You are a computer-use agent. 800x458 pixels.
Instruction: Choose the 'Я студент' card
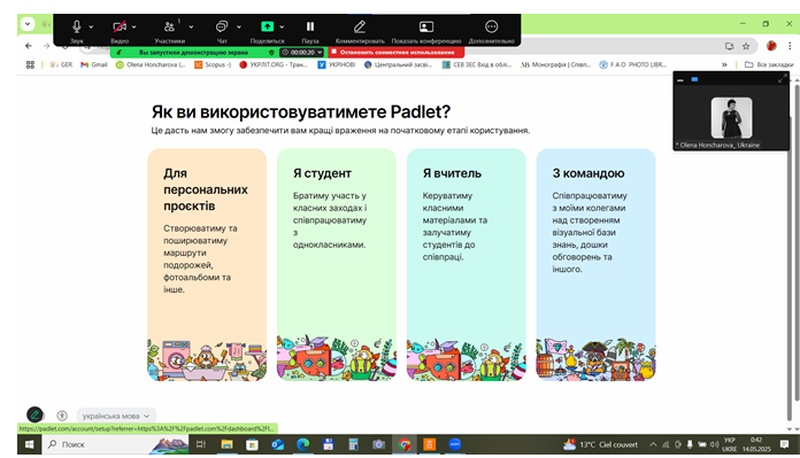[x=337, y=264]
